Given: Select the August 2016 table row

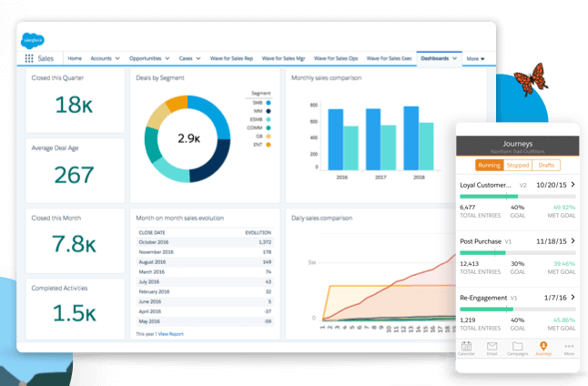Looking at the screenshot, I should pos(205,262).
